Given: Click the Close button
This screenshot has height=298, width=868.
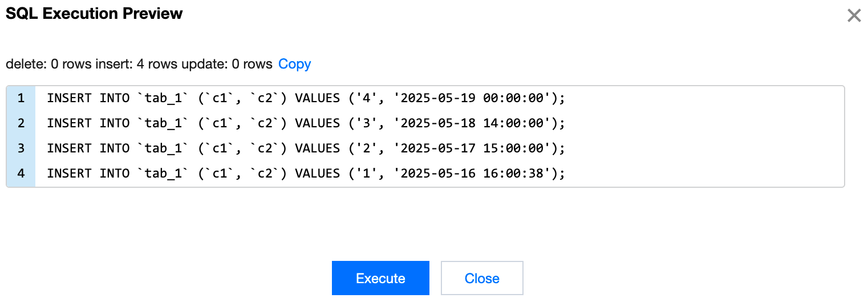Looking at the screenshot, I should click(482, 278).
